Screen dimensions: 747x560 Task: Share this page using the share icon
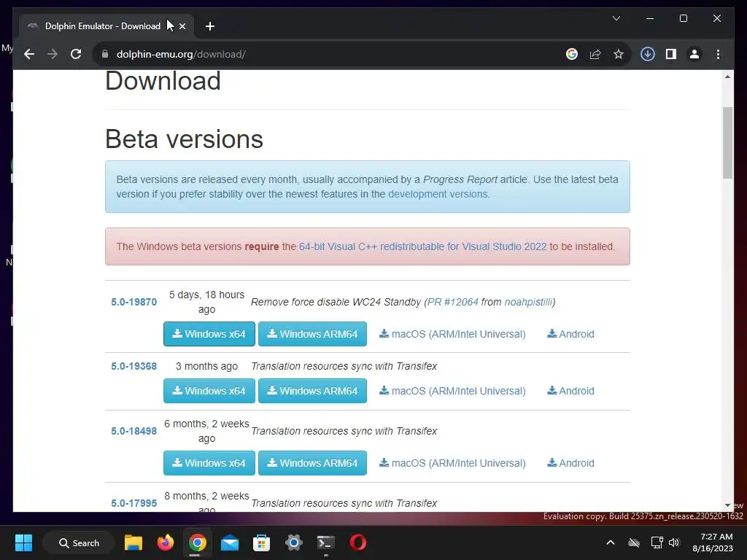[595, 54]
